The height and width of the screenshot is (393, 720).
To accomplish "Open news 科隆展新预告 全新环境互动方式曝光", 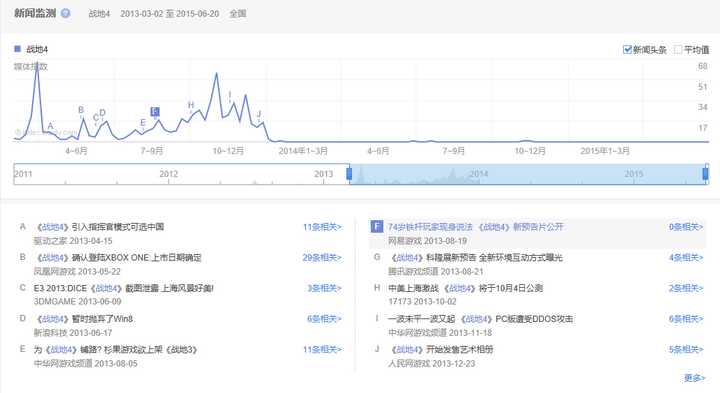I will point(475,258).
